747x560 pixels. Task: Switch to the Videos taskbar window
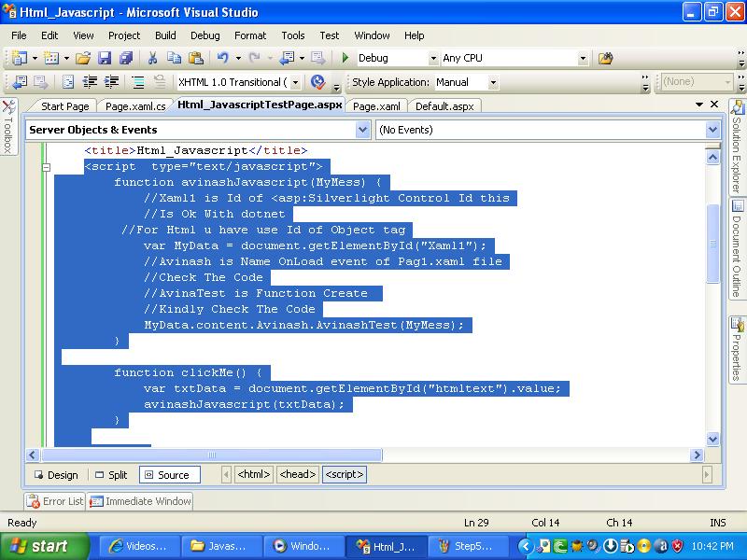[x=139, y=546]
